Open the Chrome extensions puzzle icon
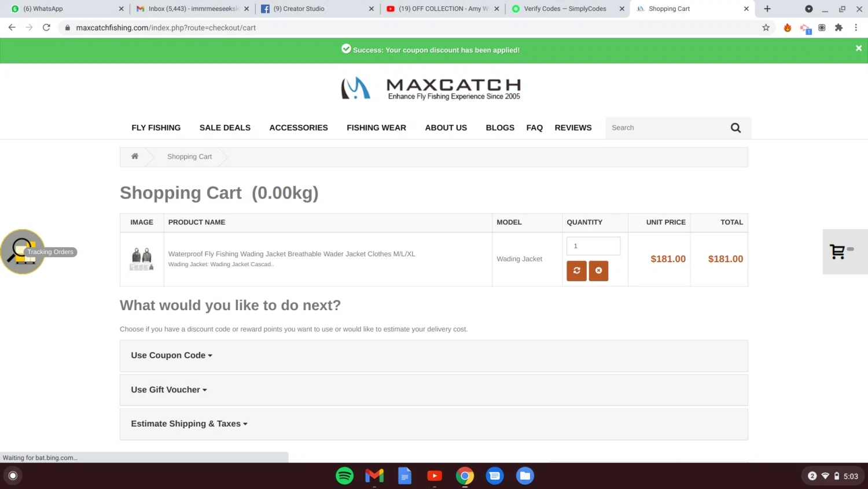868x489 pixels. coord(838,28)
